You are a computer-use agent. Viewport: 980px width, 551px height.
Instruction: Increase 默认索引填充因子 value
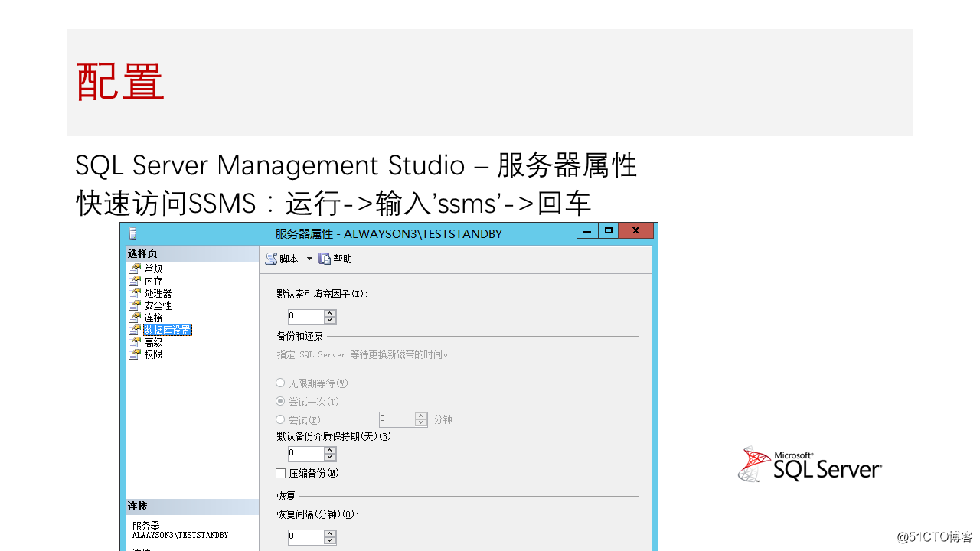point(330,313)
